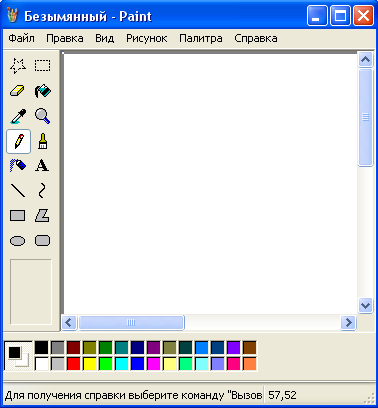Select the Pencil tool
The width and height of the screenshot is (378, 408).
(x=19, y=141)
